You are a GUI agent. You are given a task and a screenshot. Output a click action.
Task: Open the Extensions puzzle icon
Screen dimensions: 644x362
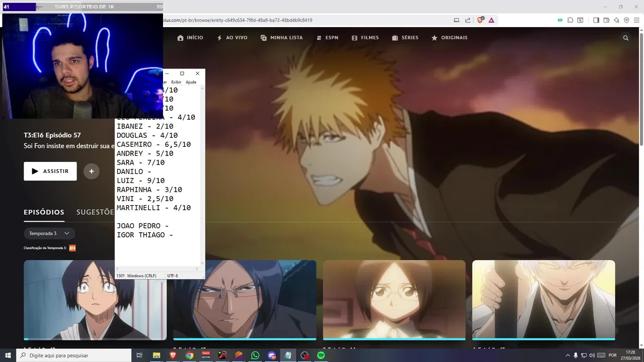[570, 20]
